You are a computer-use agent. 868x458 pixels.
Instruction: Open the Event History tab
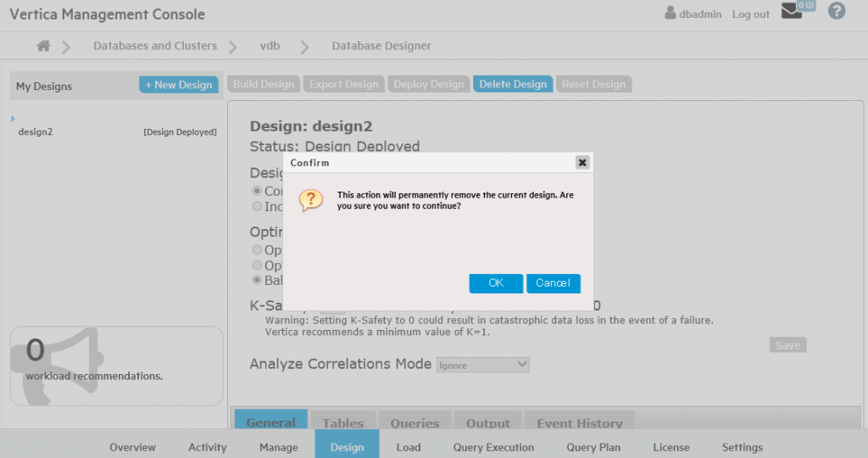coord(580,422)
